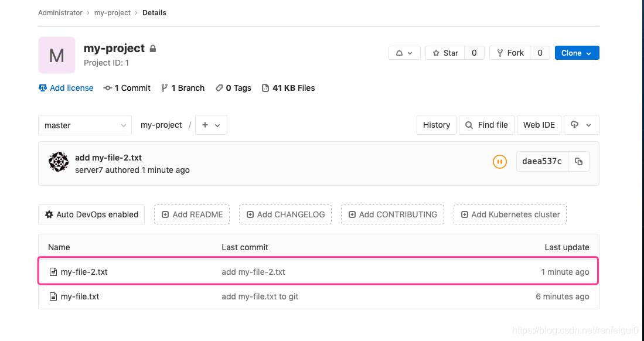
Task: Expand the Clone dropdown button
Action: coord(577,53)
